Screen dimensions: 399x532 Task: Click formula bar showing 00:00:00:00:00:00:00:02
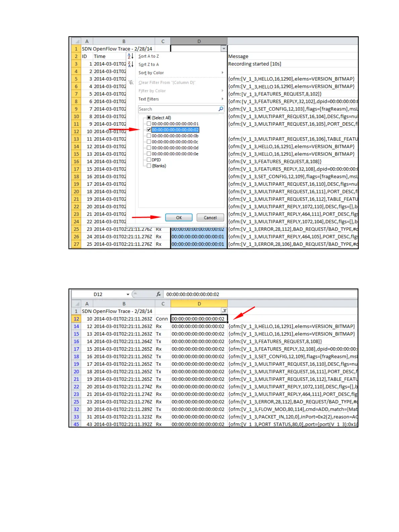point(261,294)
